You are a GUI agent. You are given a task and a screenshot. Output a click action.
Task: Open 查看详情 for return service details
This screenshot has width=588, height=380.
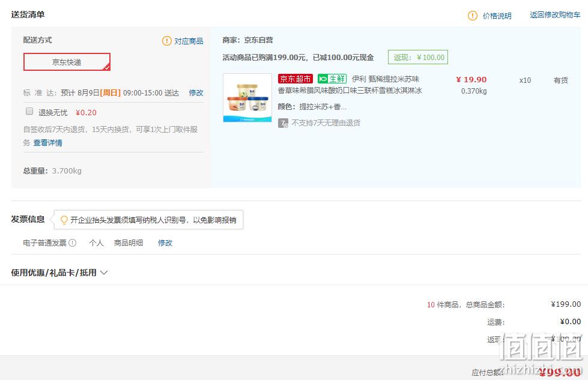(x=48, y=143)
